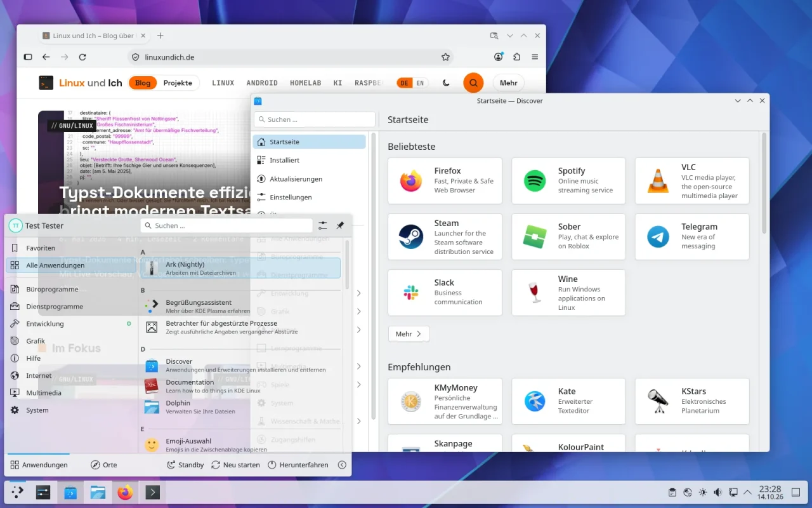Bookmark the page with the star icon
Image resolution: width=812 pixels, height=508 pixels.
coord(445,57)
